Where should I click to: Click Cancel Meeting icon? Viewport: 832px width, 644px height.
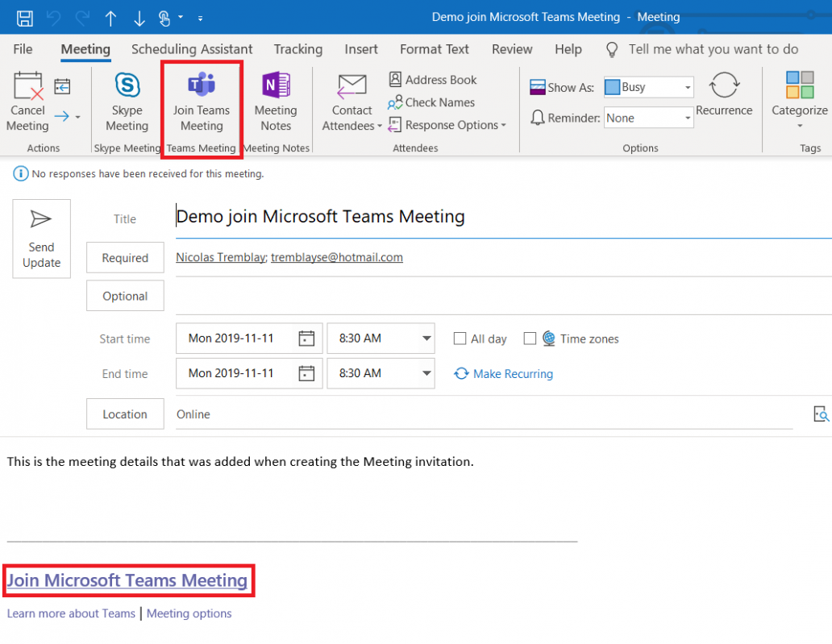click(x=28, y=85)
